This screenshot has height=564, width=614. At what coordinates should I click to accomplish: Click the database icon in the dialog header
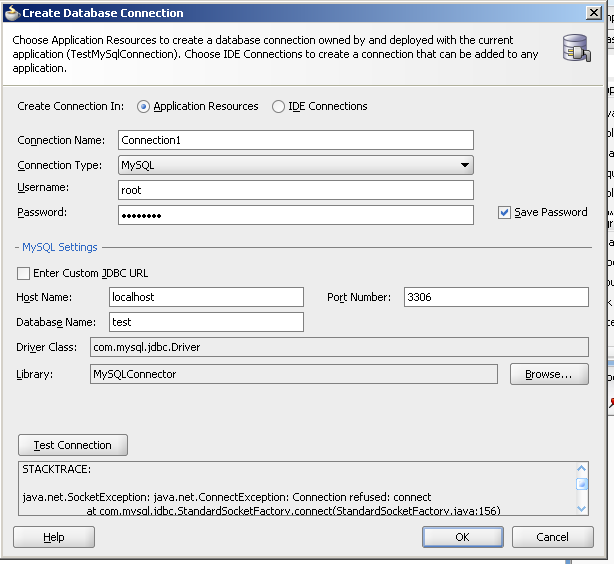pyautogui.click(x=576, y=48)
